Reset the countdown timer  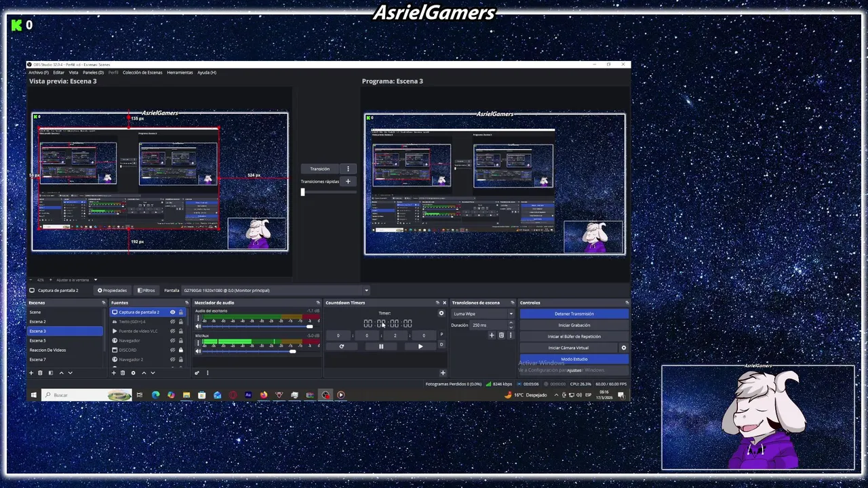tap(341, 346)
